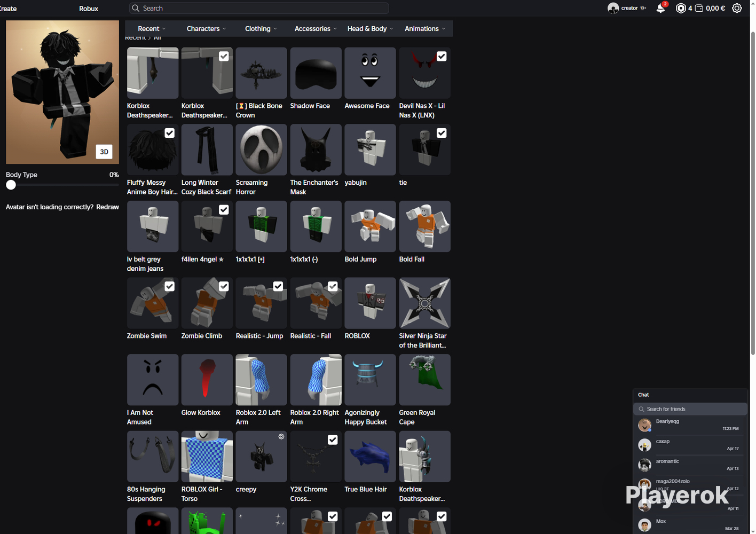Click the Redraw link
Screen dimensions: 756x534
pyautogui.click(x=107, y=207)
